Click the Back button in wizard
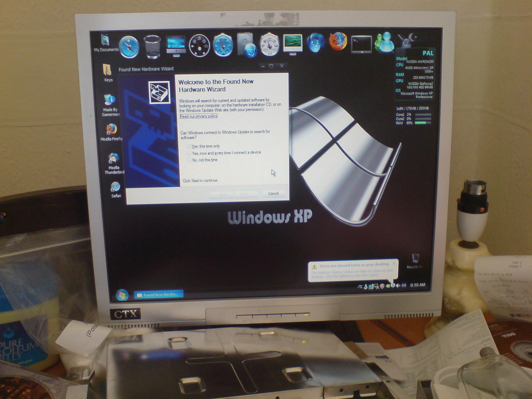The image size is (532, 399). point(222,195)
